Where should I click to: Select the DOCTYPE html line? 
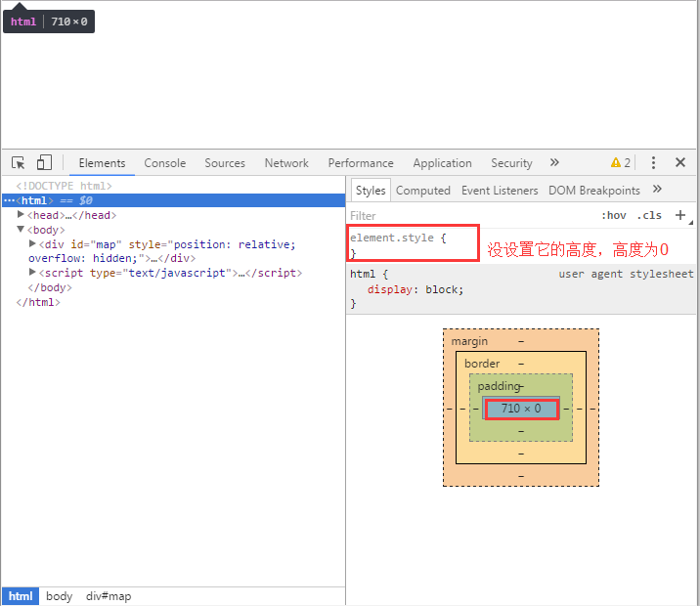click(x=64, y=186)
